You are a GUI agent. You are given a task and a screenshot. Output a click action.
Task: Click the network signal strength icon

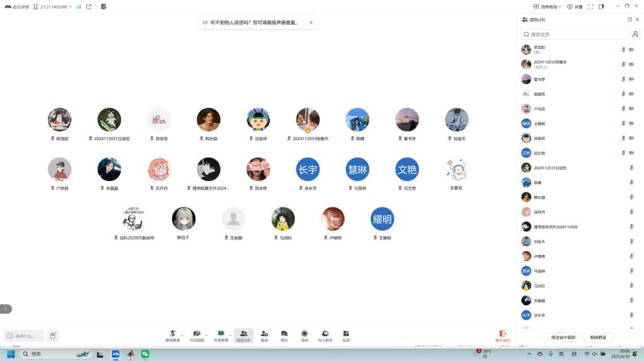tap(79, 6)
